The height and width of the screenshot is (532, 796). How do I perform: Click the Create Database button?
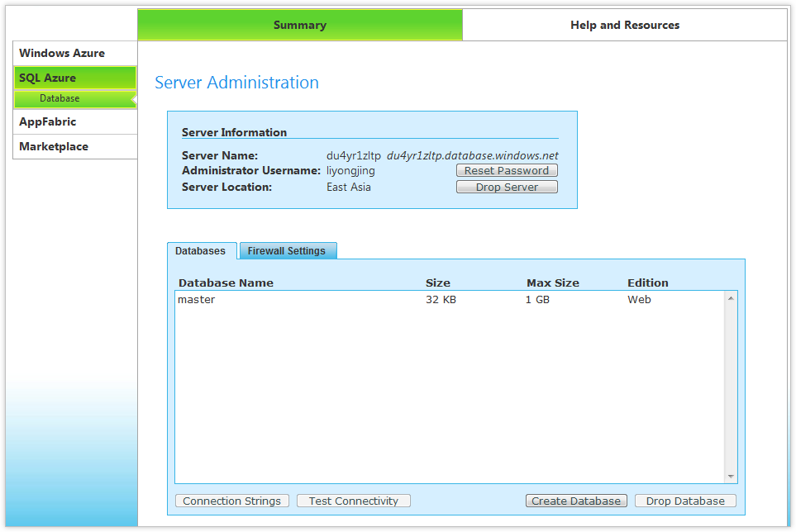click(x=576, y=501)
